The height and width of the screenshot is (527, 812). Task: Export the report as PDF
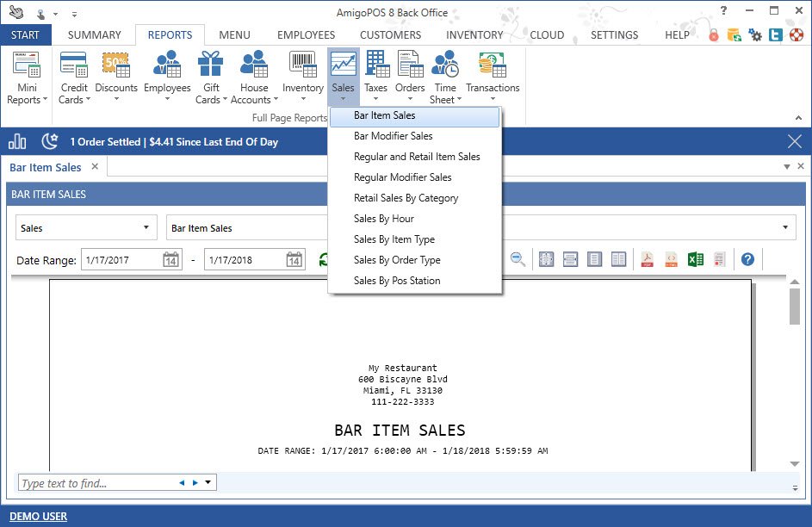click(x=647, y=259)
